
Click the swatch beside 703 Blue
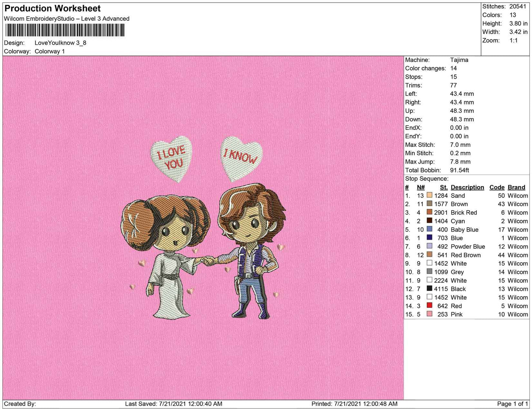429,238
